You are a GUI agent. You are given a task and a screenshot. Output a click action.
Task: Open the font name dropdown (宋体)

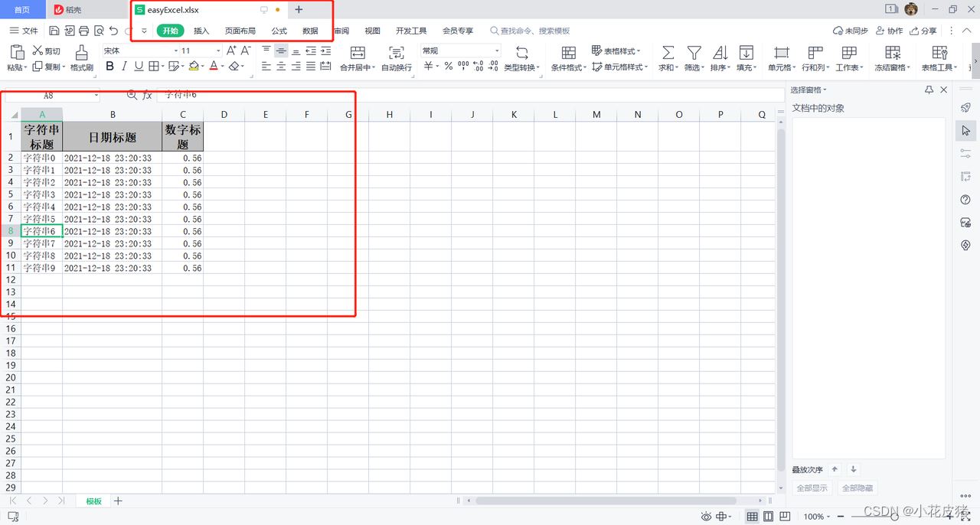(x=175, y=51)
